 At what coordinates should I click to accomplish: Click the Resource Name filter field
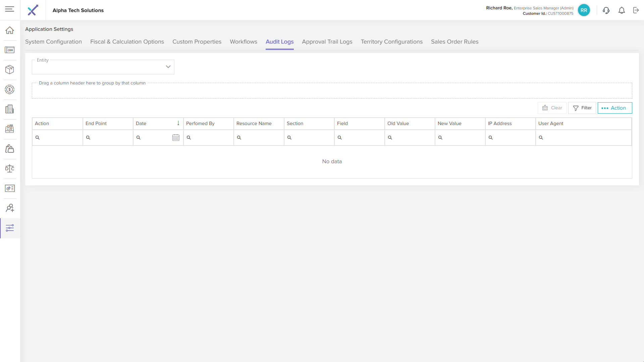click(262, 137)
